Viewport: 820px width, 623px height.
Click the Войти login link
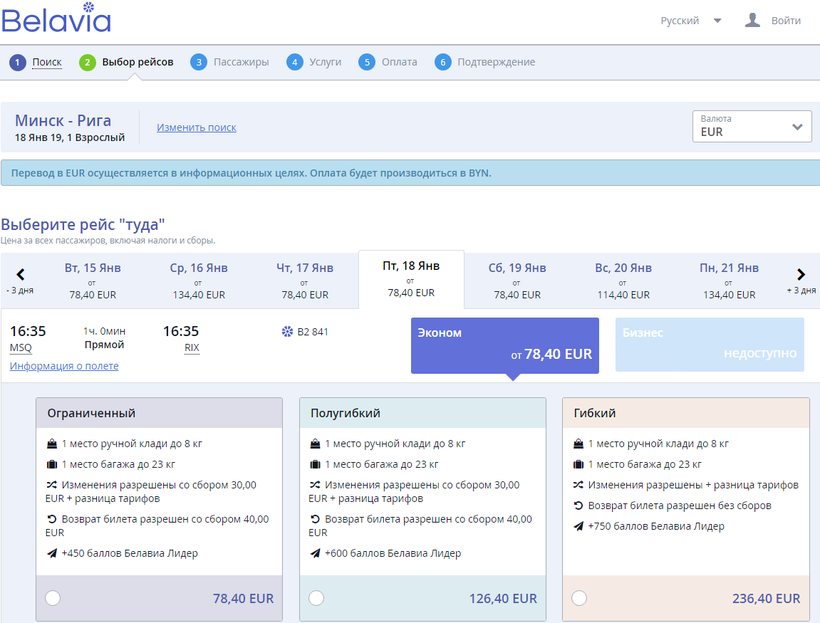click(x=785, y=21)
